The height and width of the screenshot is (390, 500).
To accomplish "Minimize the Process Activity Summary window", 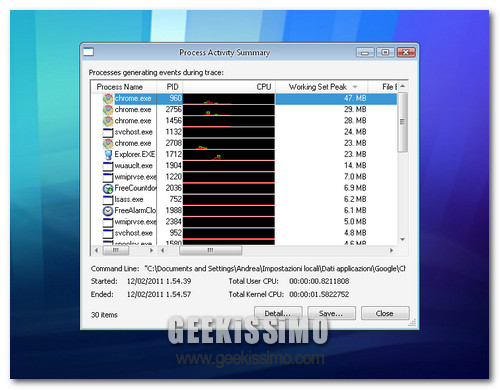I will (365, 52).
